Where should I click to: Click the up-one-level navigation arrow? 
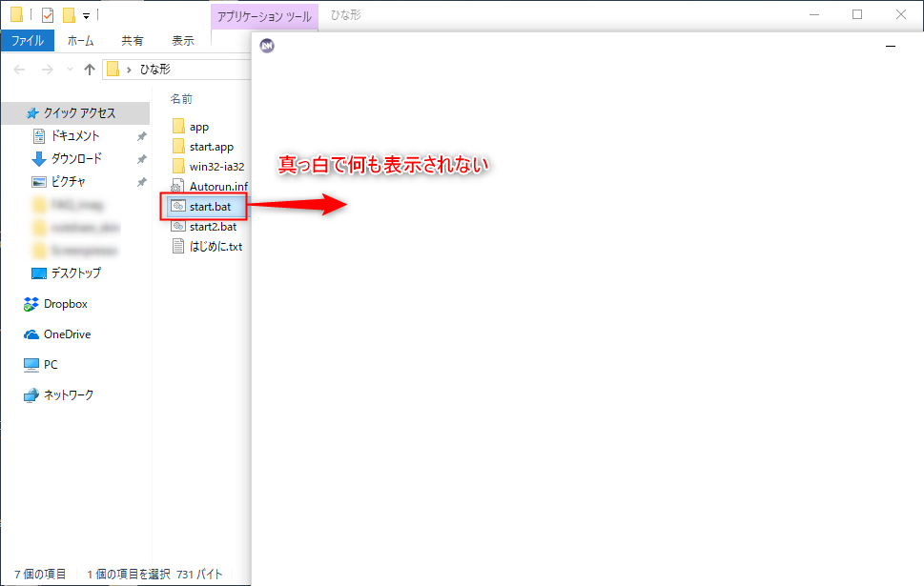(x=89, y=68)
